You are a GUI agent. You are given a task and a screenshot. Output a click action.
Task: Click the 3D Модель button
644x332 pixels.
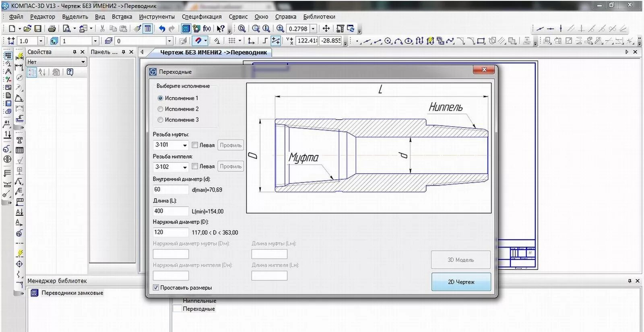(461, 260)
